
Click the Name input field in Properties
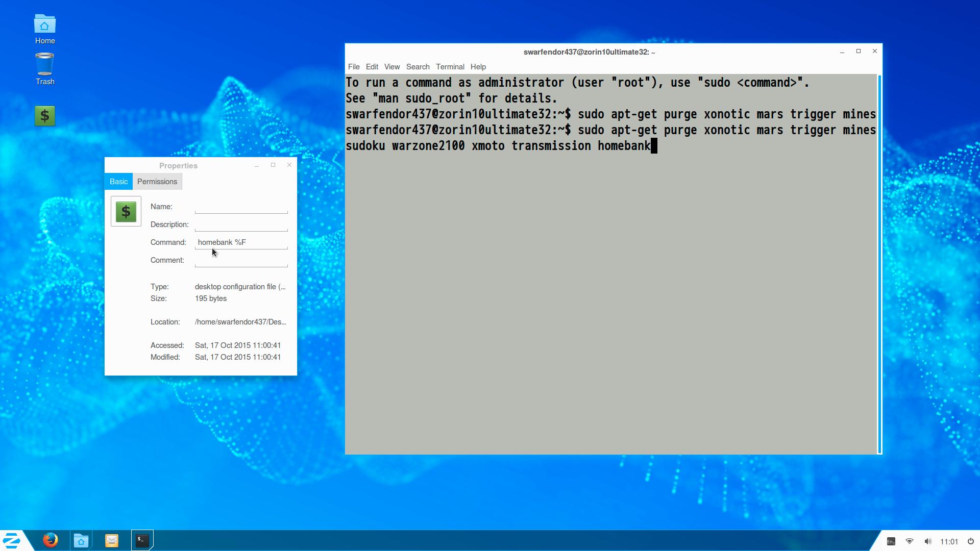point(241,207)
